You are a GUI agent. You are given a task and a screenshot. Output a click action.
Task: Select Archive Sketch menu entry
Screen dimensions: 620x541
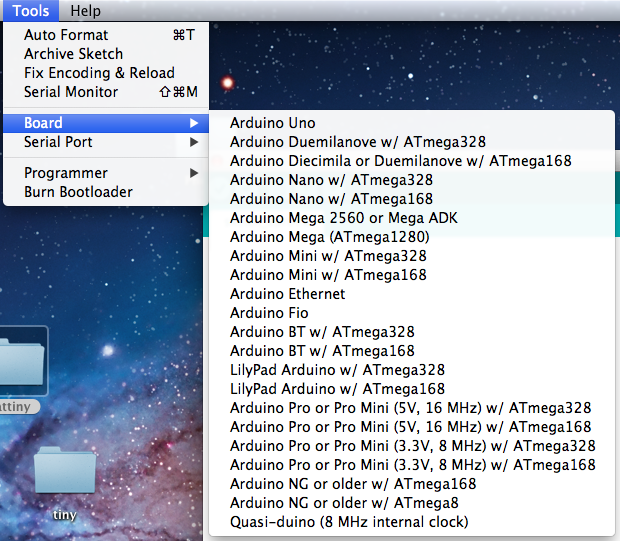tap(106, 54)
